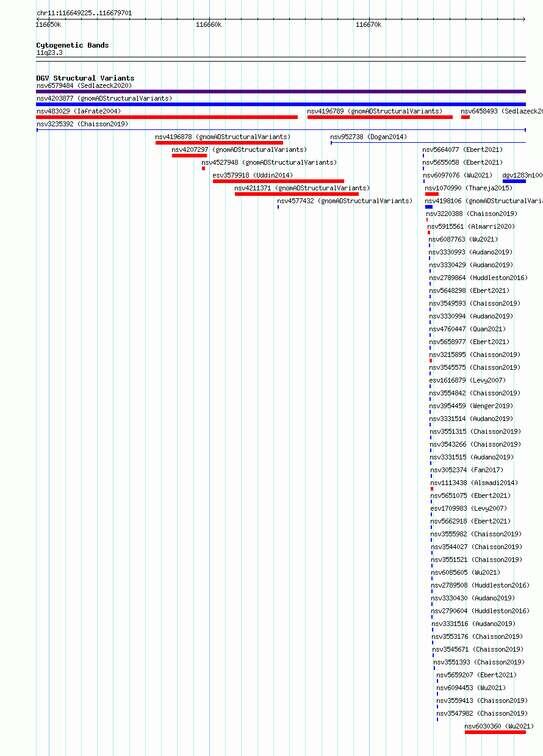543x756 pixels.
Task: Click nsv3331516 (Audano2019) label
Action: pos(473,624)
